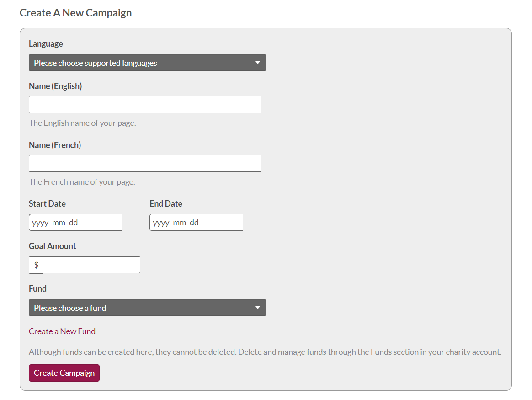Click the dollar sign in Goal Amount
Image resolution: width=532 pixels, height=400 pixels.
tap(36, 265)
